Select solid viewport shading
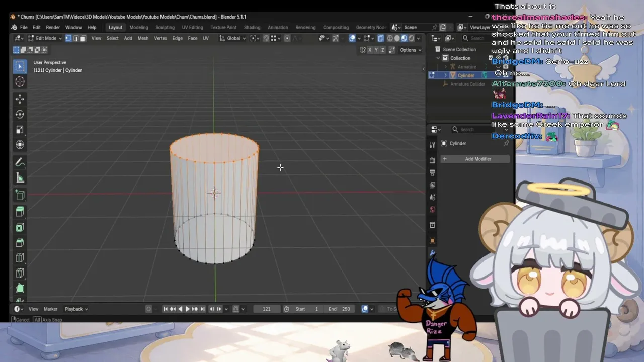644x362 pixels. 397,38
